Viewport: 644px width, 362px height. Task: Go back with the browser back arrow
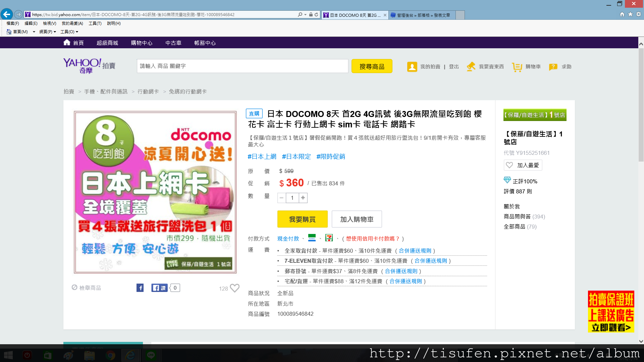7,14
